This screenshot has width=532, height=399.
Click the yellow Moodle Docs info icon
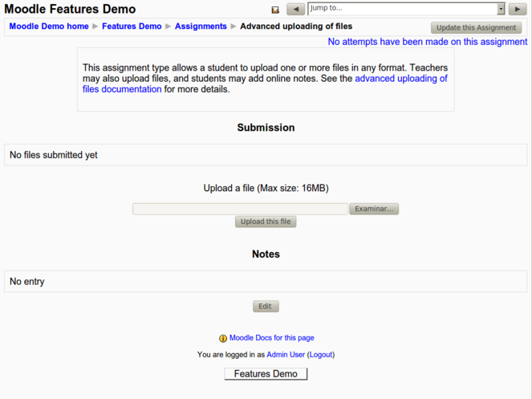(223, 339)
